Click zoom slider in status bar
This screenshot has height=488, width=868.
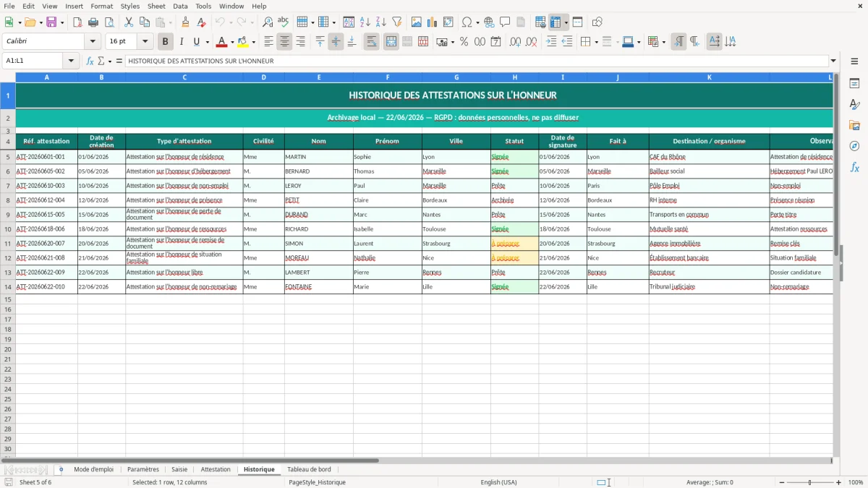[x=809, y=482]
